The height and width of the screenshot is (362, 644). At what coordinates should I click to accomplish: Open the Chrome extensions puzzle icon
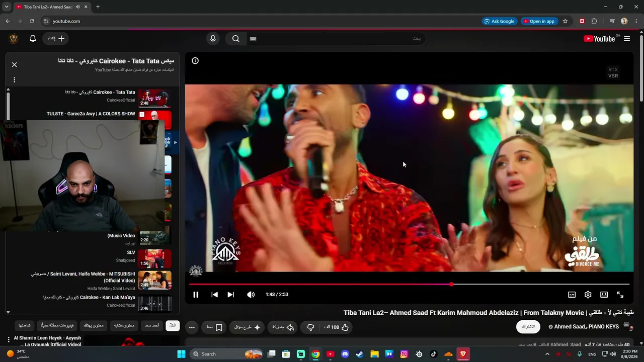pos(594,21)
